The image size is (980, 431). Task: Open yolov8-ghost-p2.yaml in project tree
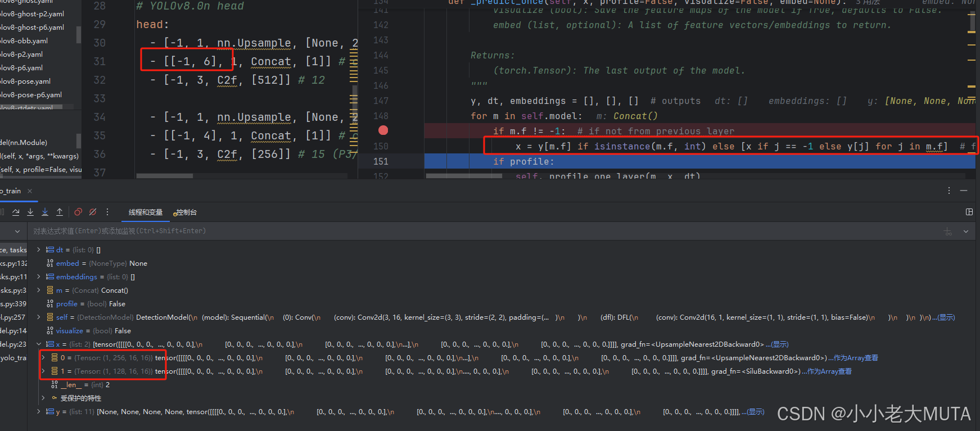pyautogui.click(x=32, y=13)
